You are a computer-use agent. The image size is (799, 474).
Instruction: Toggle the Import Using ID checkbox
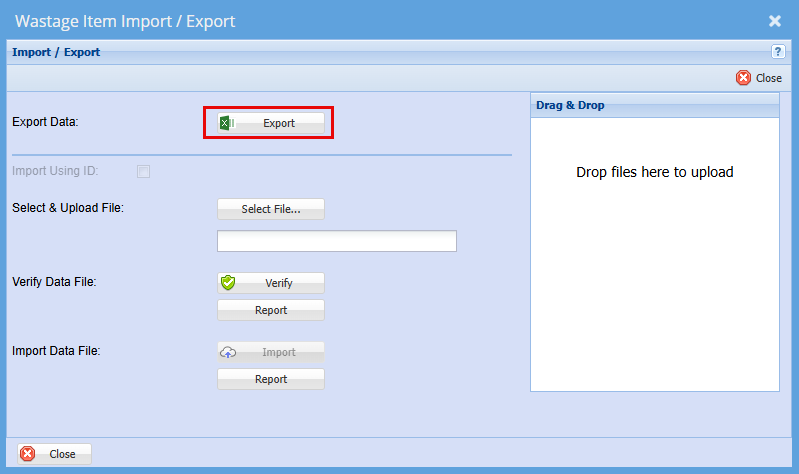click(x=143, y=171)
